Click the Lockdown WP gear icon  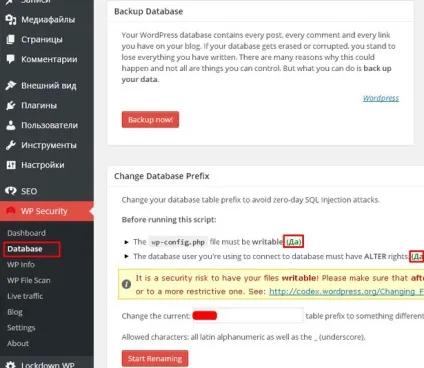tap(11, 364)
